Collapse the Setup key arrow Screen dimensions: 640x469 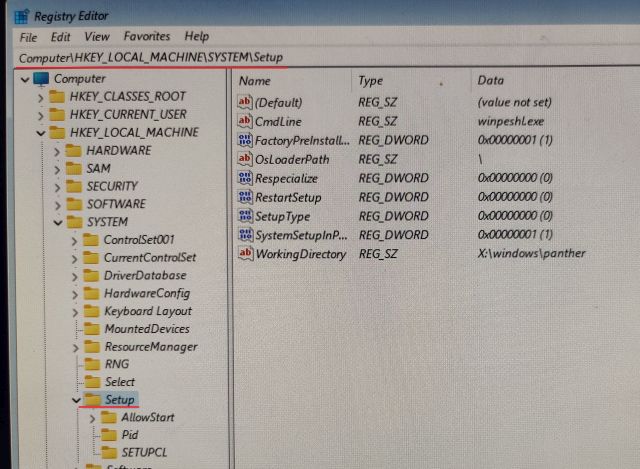point(76,400)
